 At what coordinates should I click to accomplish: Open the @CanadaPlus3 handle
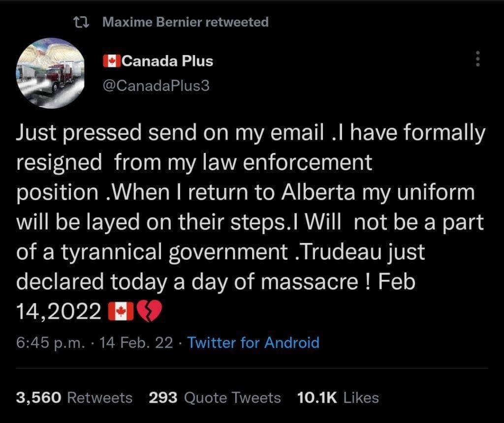[156, 85]
